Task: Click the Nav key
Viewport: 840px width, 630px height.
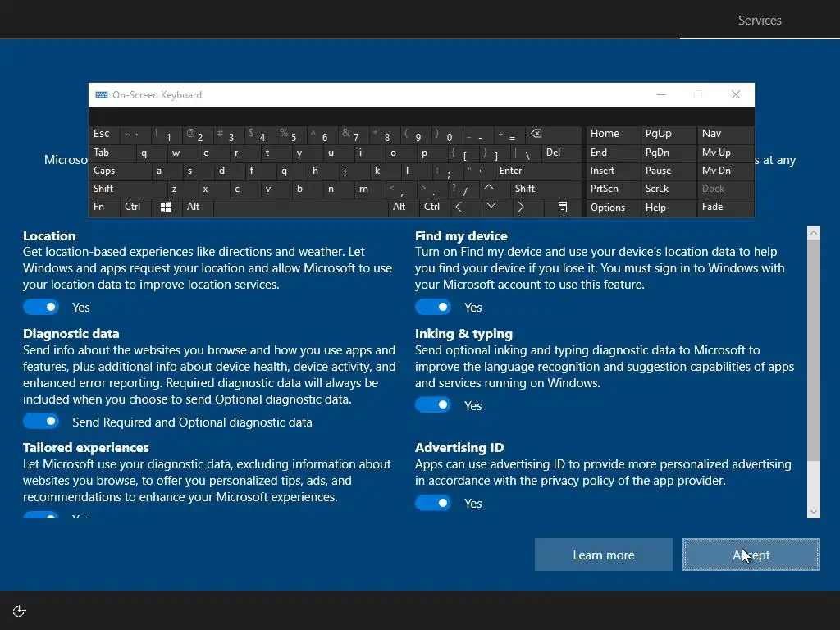Action: pyautogui.click(x=725, y=134)
